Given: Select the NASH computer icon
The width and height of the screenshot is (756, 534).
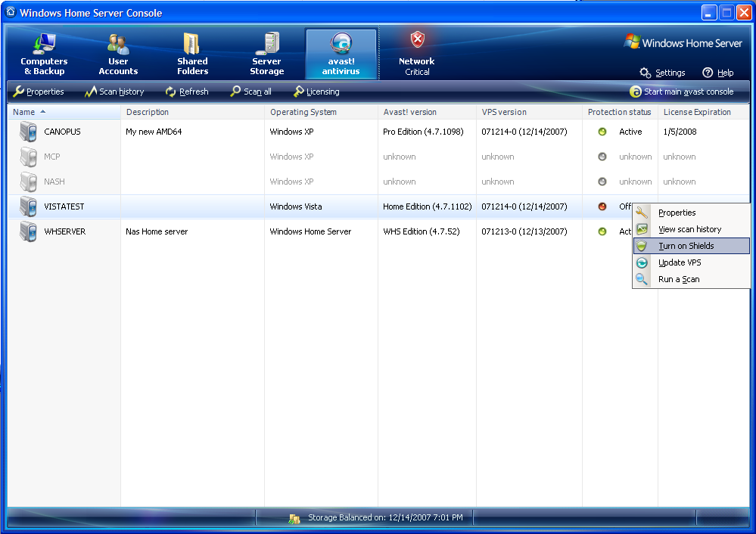Looking at the screenshot, I should point(29,182).
